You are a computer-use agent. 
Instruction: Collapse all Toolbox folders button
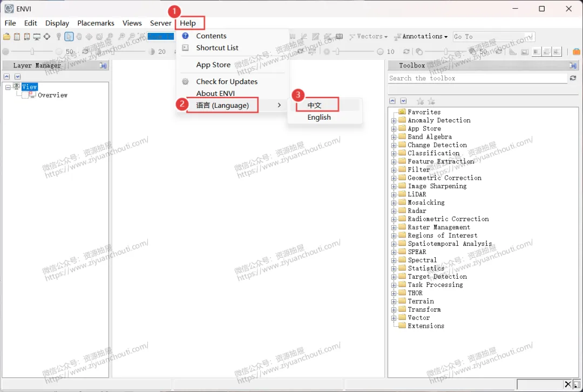click(392, 101)
